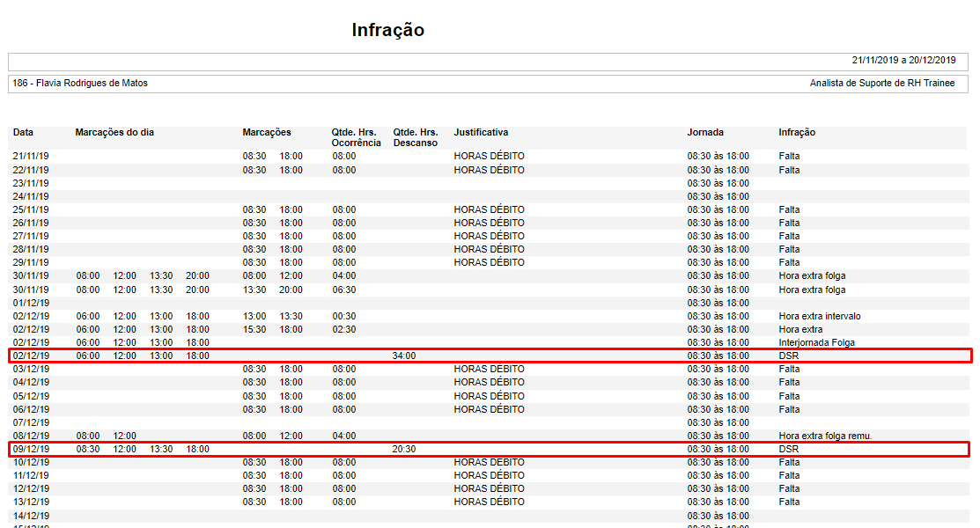Select the period 21/11/2019 a 20/12/2019
Image resolution: width=980 pixels, height=528 pixels.
(903, 61)
